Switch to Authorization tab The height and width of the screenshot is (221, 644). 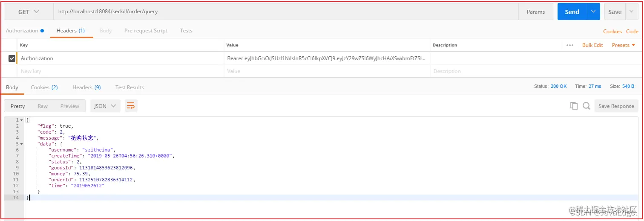pos(25,31)
